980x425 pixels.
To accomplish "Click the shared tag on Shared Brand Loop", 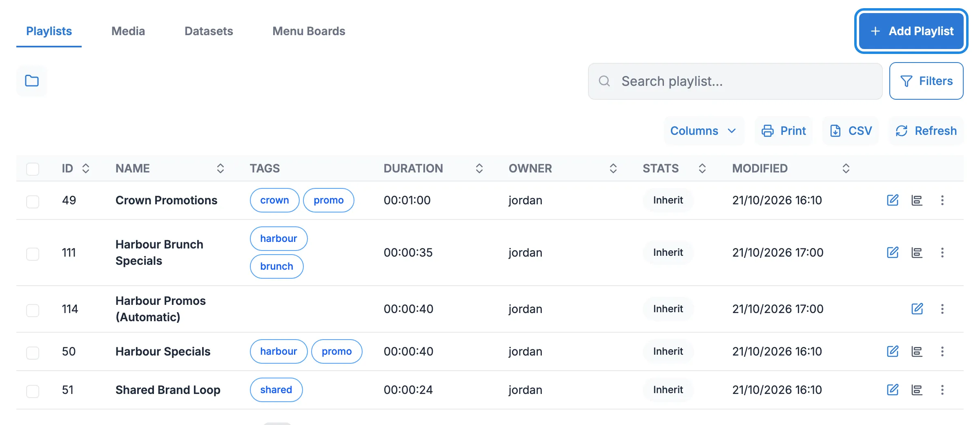I will coord(276,390).
